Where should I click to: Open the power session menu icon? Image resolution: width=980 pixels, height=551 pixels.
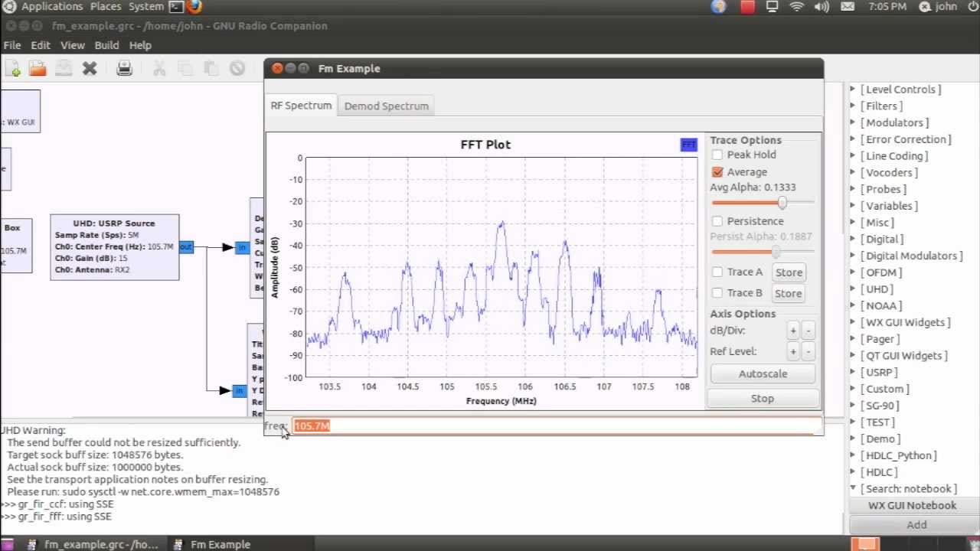tap(972, 7)
